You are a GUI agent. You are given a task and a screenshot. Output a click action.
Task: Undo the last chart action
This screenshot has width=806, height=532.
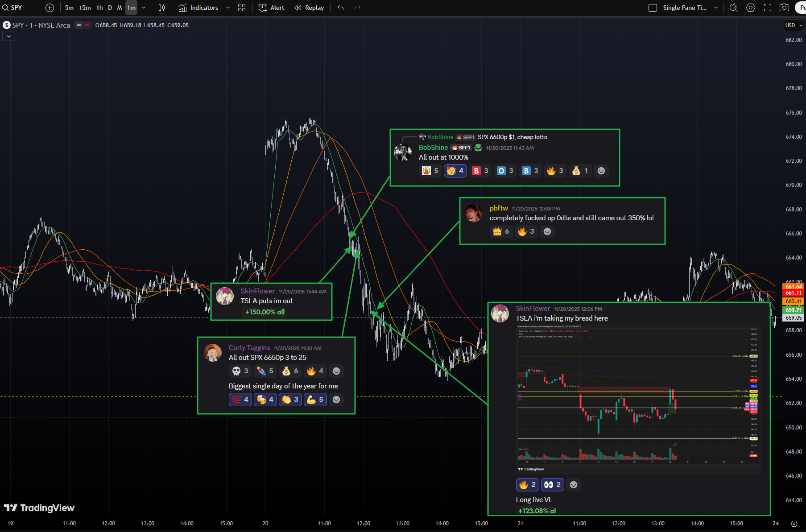click(x=341, y=8)
